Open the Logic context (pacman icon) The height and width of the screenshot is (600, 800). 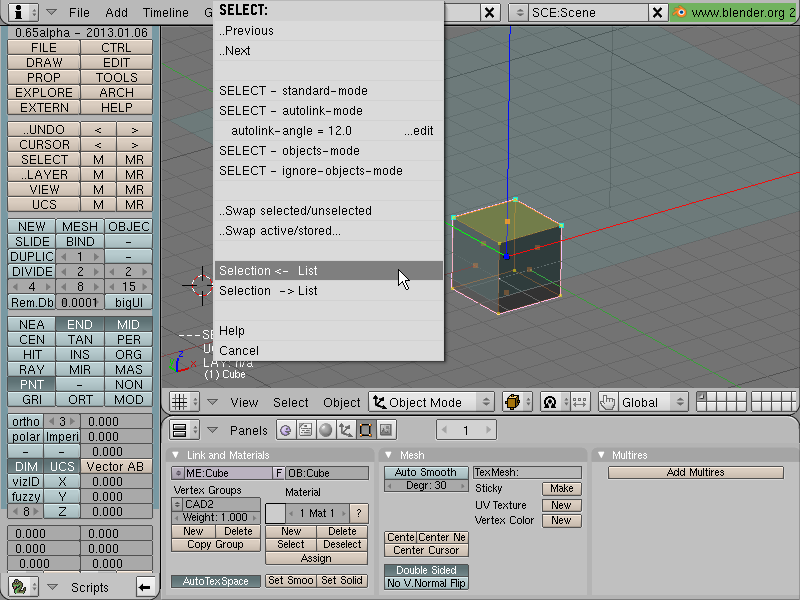click(x=285, y=430)
